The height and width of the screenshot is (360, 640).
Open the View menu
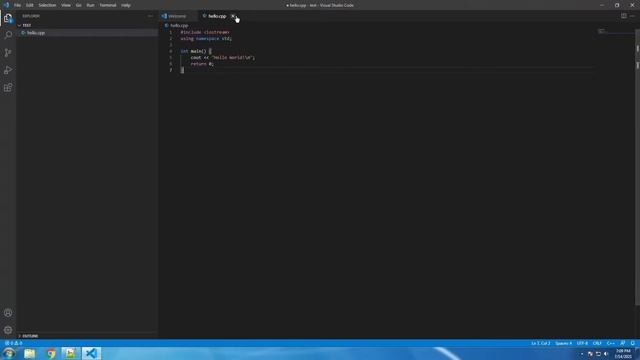(66, 5)
